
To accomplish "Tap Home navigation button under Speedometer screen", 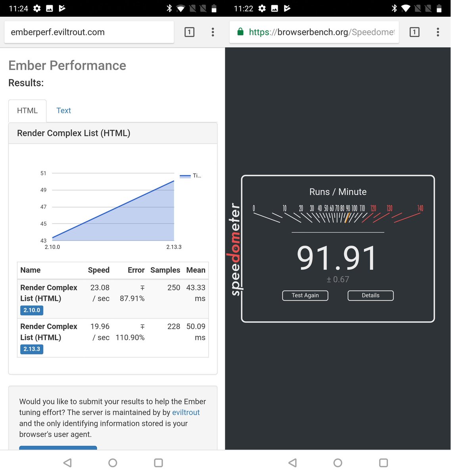I will tap(338, 463).
